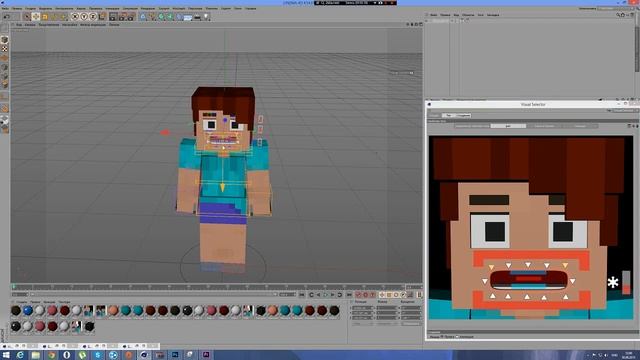The height and width of the screenshot is (360, 640).
Task: Click the left side mouth control triangle
Action: coord(484,281)
